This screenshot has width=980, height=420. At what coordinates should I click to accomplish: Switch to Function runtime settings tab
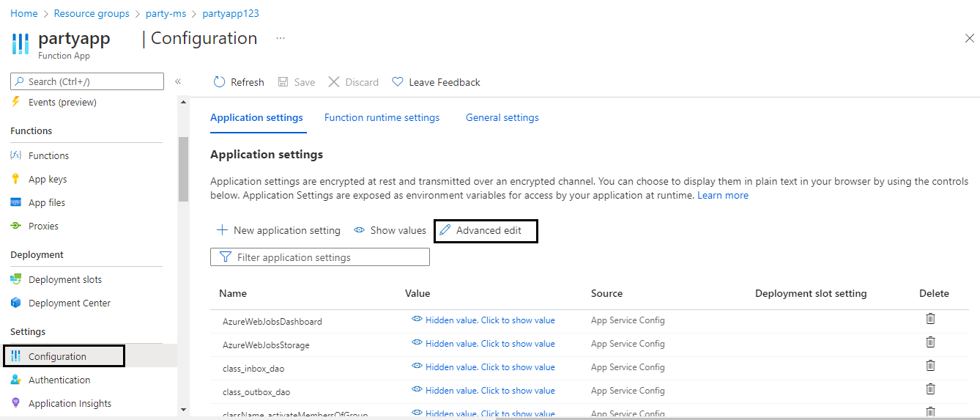[x=382, y=117]
